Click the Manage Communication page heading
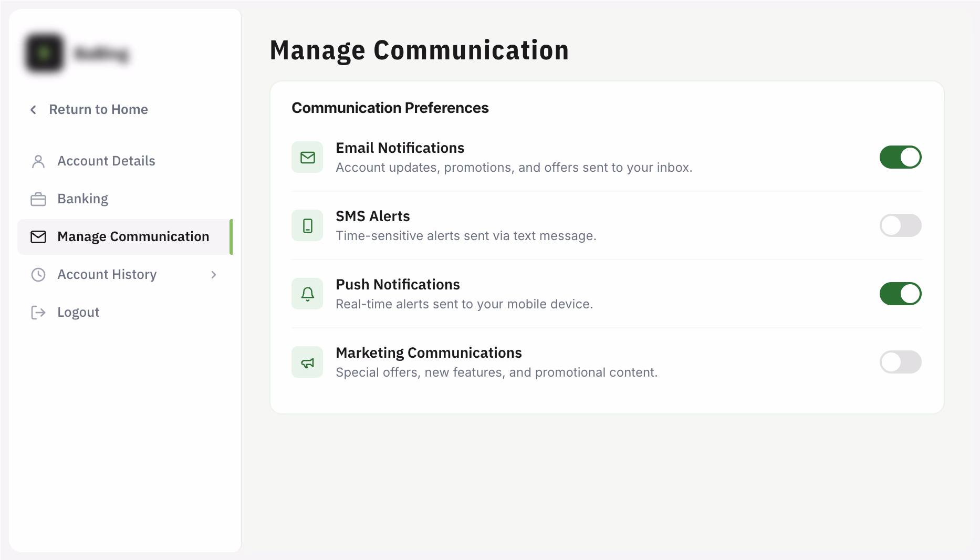Screen dimensions: 980x560 click(x=419, y=50)
